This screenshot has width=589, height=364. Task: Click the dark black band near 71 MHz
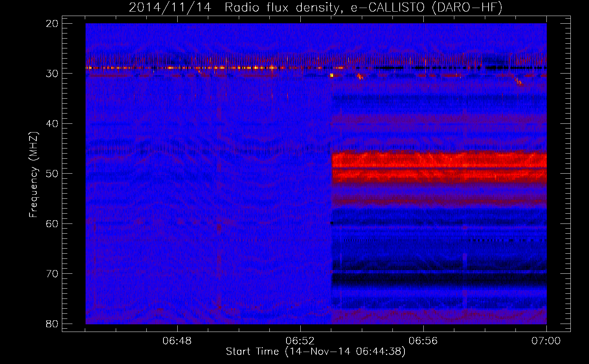point(439,280)
